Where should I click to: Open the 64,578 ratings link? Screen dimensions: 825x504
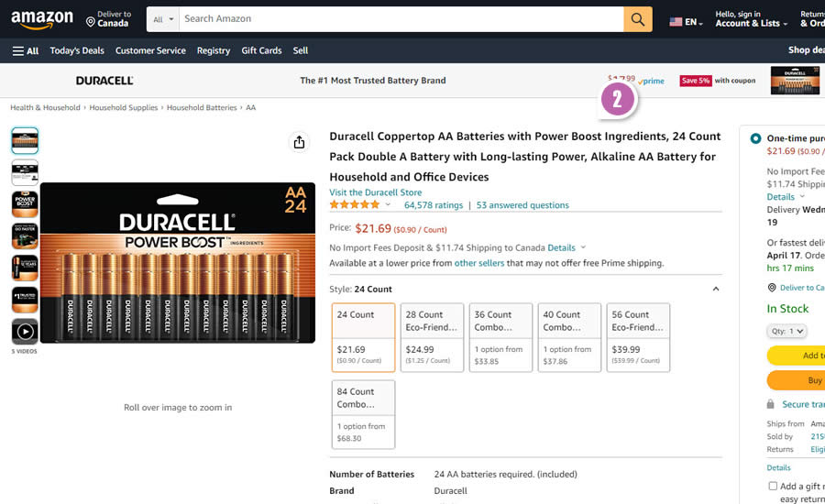[x=434, y=205]
